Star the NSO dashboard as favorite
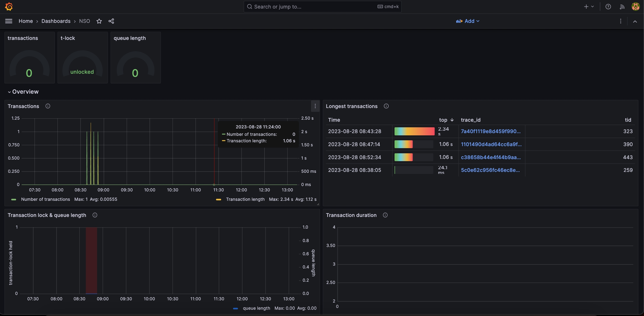 point(99,21)
